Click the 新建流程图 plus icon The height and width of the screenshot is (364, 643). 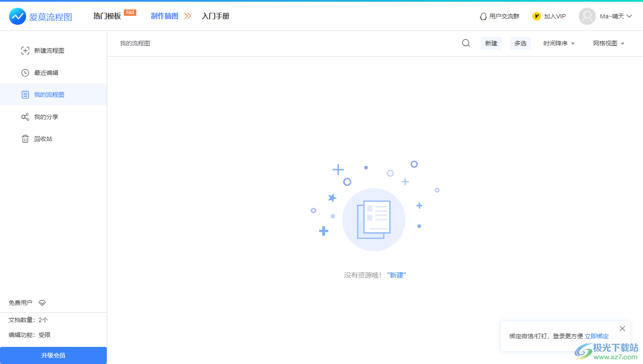pyautogui.click(x=25, y=51)
